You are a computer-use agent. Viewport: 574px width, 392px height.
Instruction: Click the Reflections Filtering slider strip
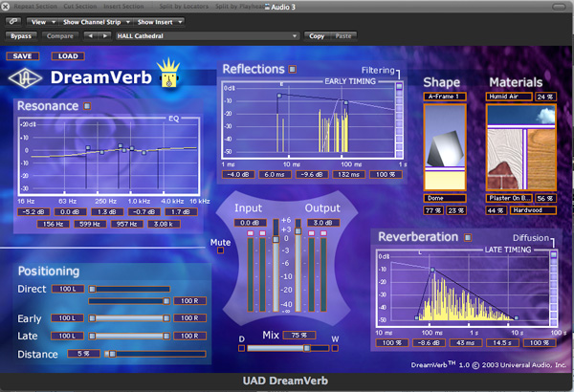399,120
